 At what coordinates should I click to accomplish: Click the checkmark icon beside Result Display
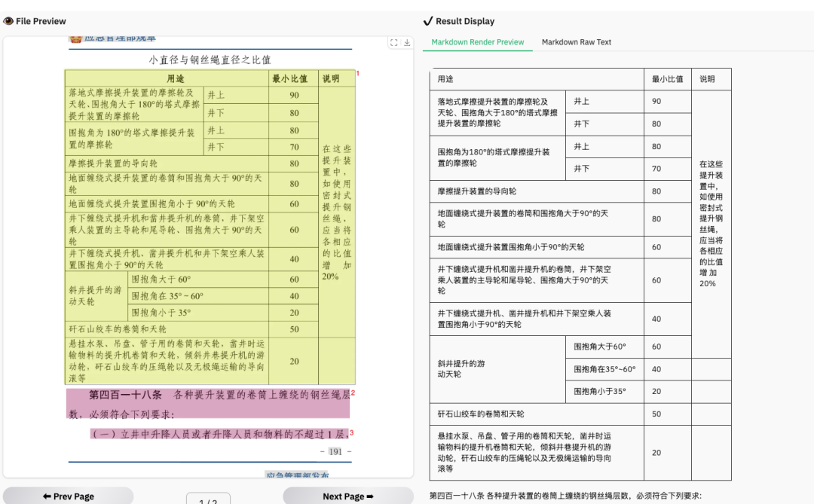pyautogui.click(x=428, y=21)
